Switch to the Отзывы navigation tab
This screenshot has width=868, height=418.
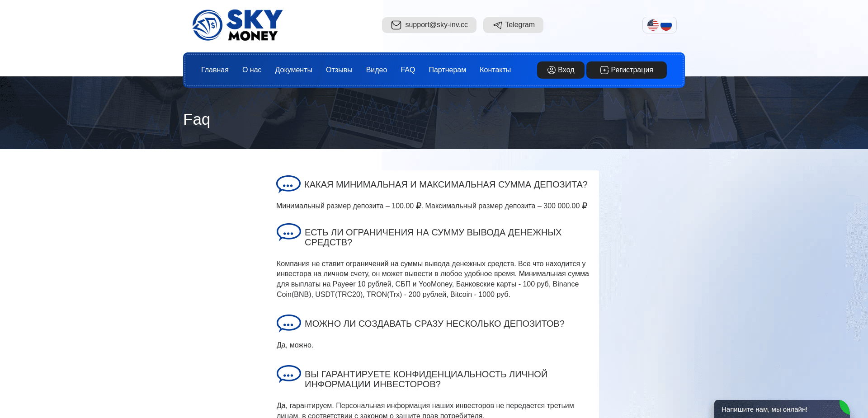click(339, 70)
